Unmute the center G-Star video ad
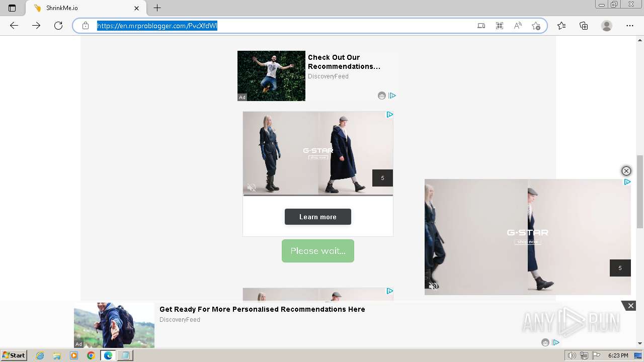 [252, 188]
